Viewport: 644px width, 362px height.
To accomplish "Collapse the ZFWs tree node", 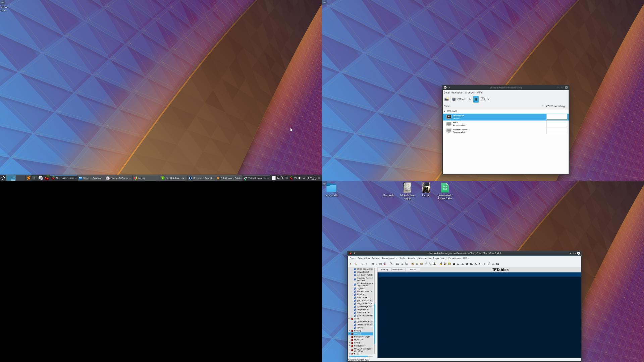I will click(349, 319).
